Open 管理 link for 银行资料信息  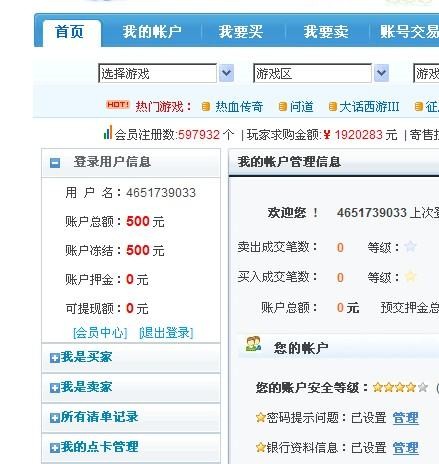(405, 448)
